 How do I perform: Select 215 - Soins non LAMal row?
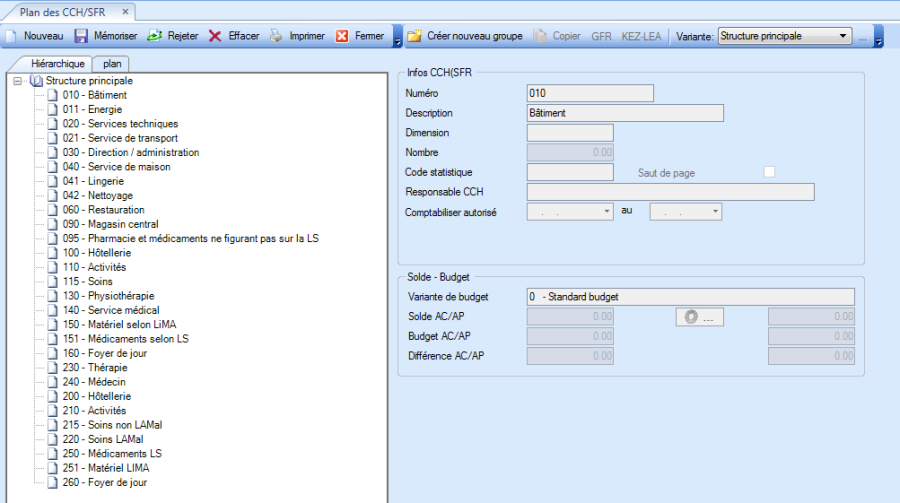point(112,425)
